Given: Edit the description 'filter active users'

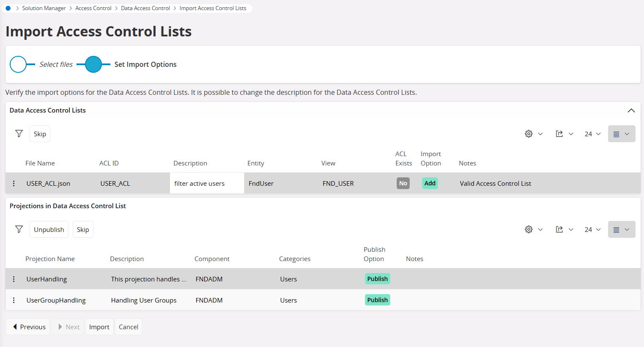Looking at the screenshot, I should [207, 183].
